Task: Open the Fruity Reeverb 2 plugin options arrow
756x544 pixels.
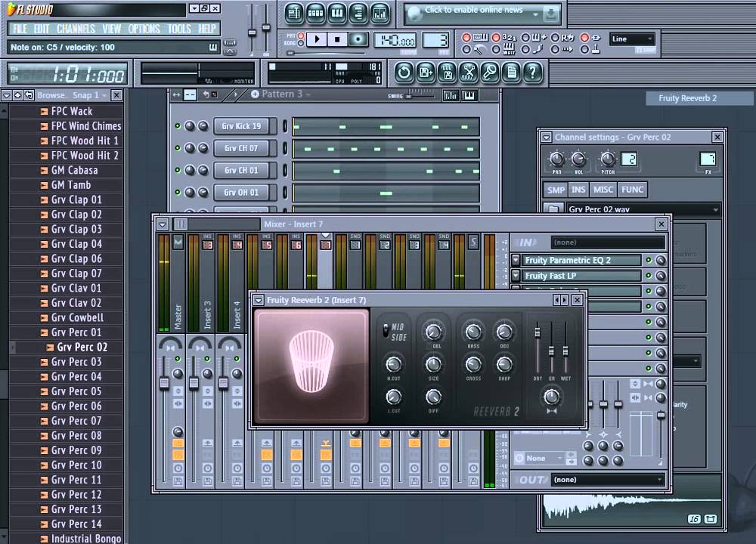Action: 259,300
